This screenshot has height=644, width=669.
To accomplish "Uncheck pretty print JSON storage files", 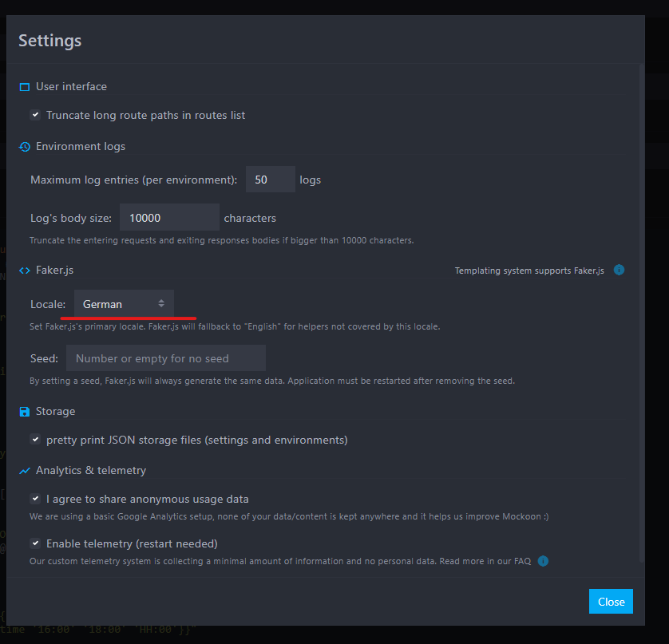I will tap(35, 439).
